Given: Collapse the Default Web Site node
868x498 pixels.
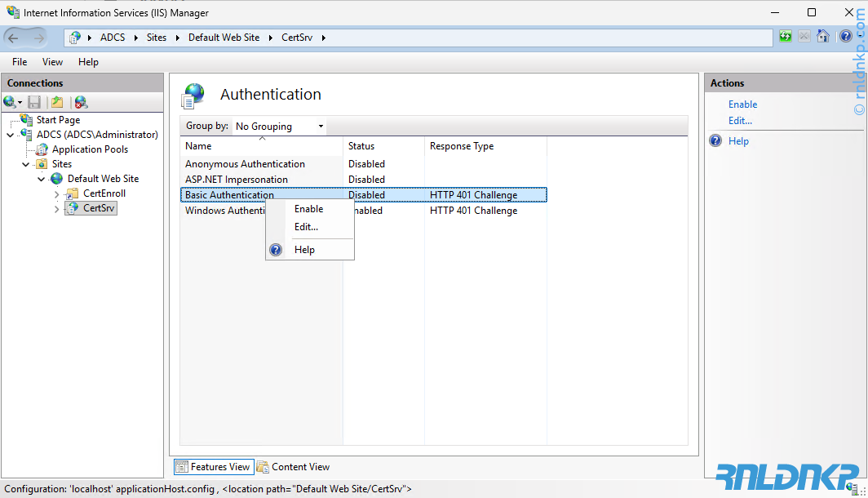Looking at the screenshot, I should pyautogui.click(x=42, y=179).
